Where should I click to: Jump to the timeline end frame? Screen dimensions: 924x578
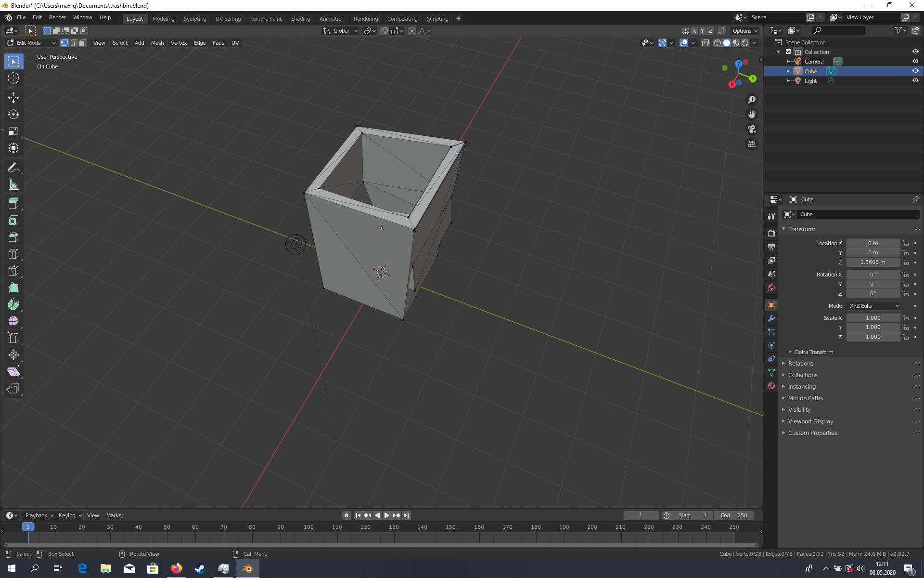407,515
